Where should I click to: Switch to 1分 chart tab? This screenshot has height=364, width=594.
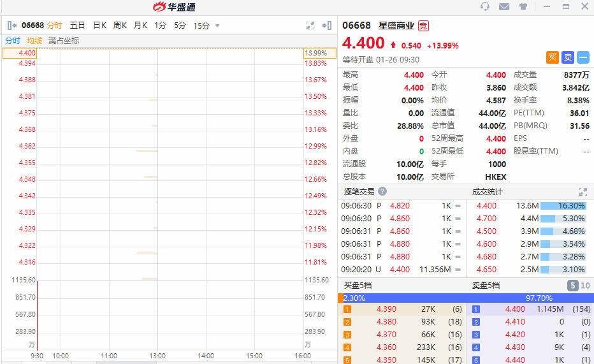coord(160,25)
